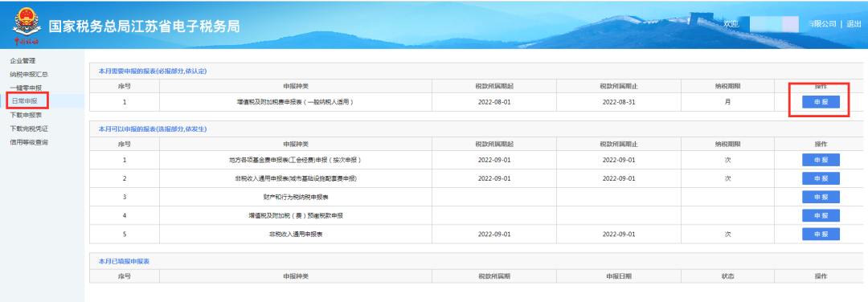Viewport: 868px width, 302px height.
Task: Click 申报 for 城市基础设施配套费申报 row
Action: 821,178
